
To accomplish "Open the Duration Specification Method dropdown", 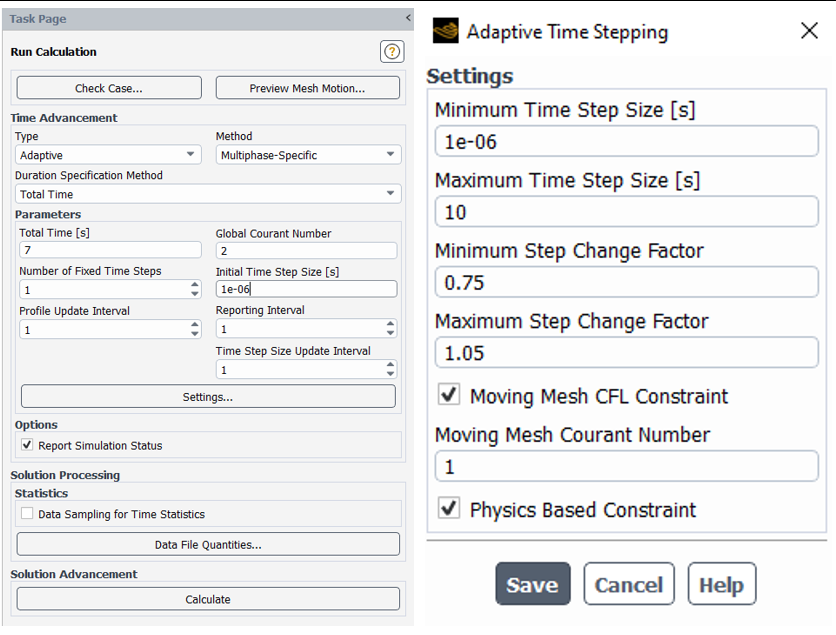I will coord(208,194).
